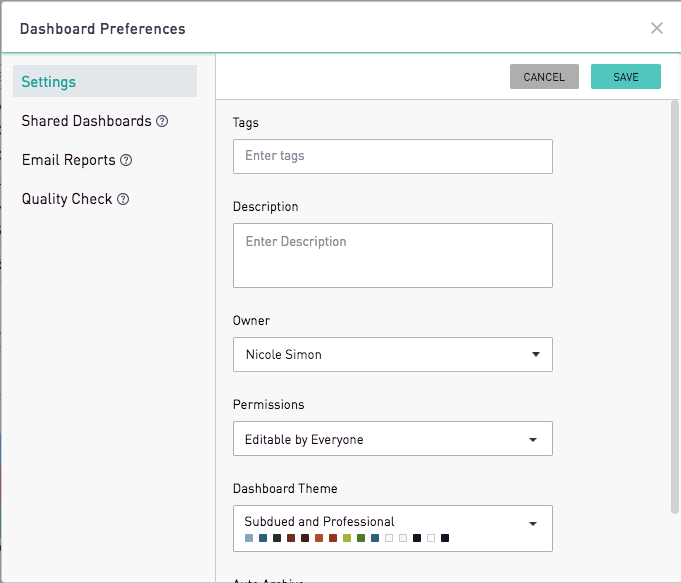Save the dashboard preferences
681x583 pixels.
pos(626,77)
